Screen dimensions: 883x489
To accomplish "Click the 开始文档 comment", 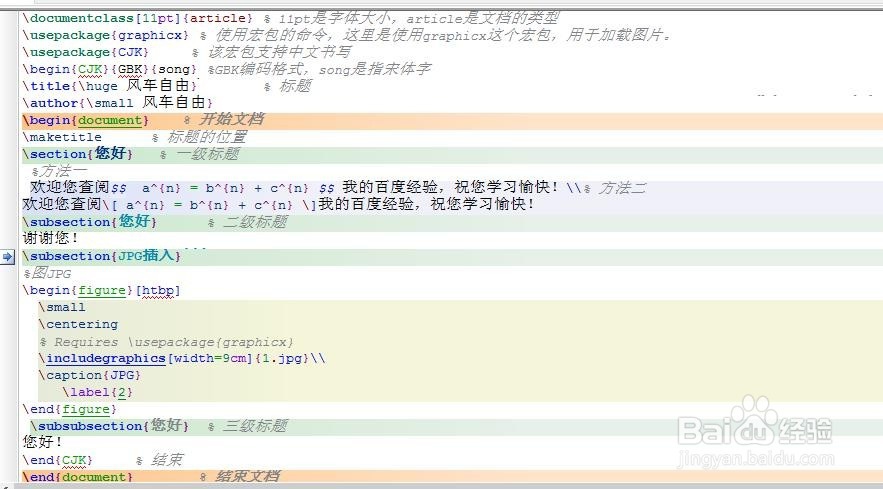I will [x=231, y=119].
